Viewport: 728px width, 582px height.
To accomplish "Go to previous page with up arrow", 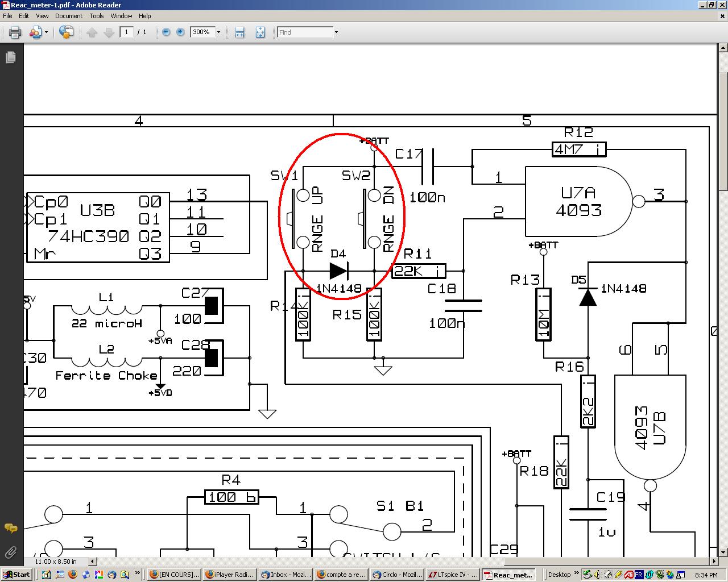I will (x=92, y=32).
